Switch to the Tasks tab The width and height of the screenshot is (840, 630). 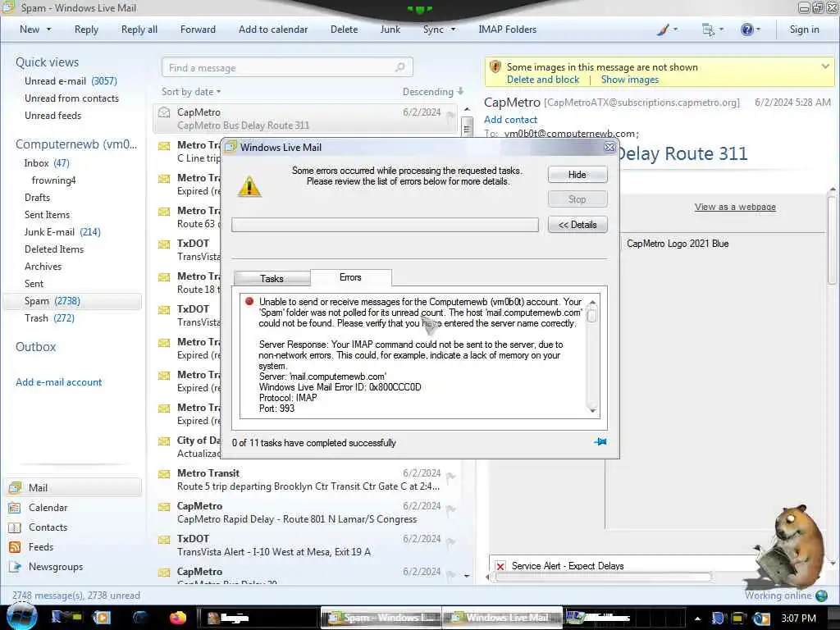tap(272, 279)
